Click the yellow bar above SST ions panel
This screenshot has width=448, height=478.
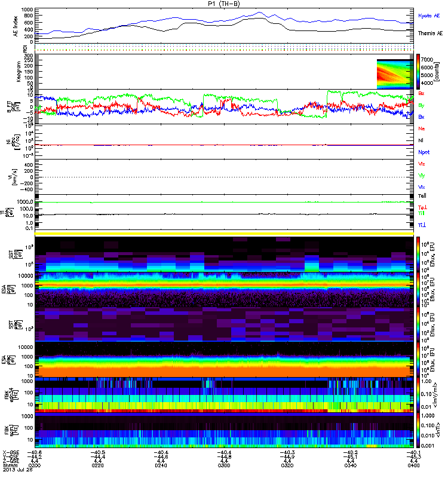224,234
